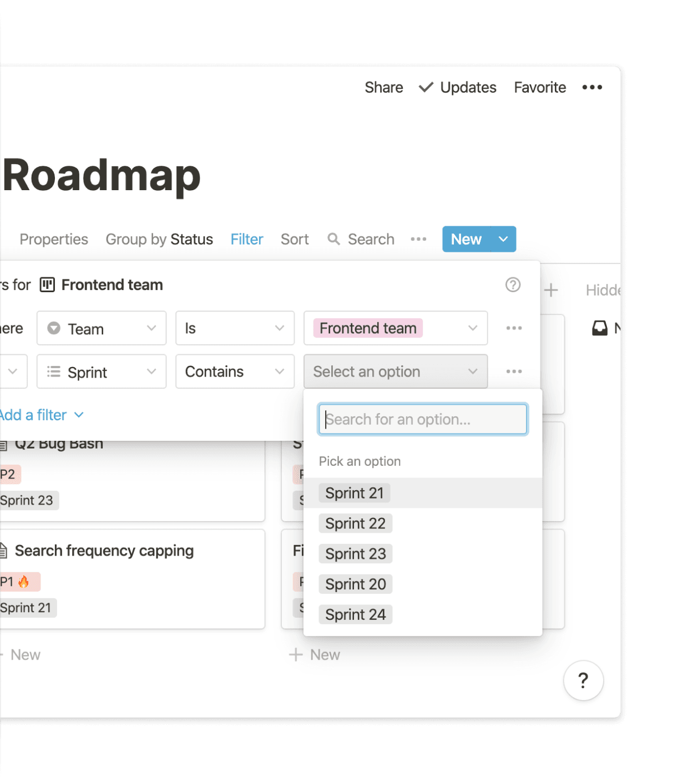Expand the chevron on the New button
Image resolution: width=688 pixels, height=784 pixels.
click(503, 239)
